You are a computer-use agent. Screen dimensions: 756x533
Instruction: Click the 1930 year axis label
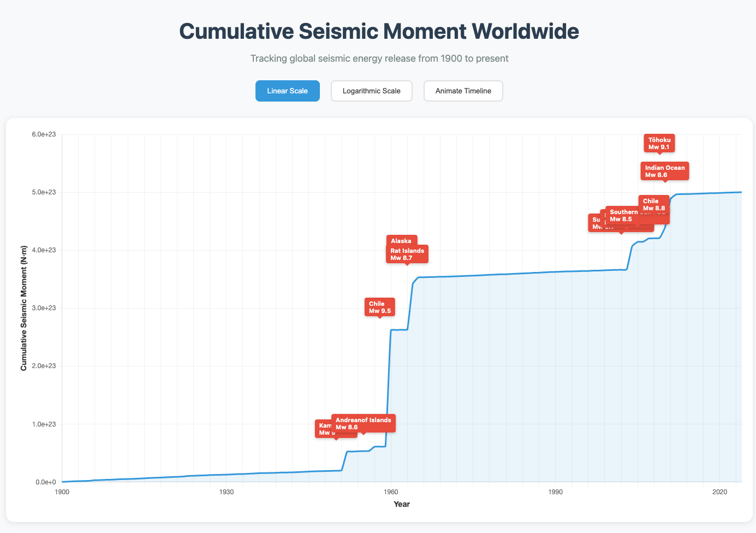pos(227,492)
